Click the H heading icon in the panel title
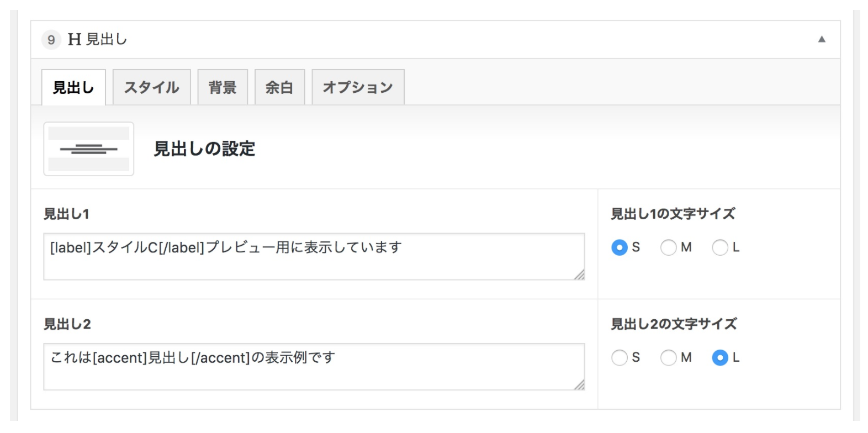Image resolution: width=868 pixels, height=433 pixels. [x=75, y=40]
